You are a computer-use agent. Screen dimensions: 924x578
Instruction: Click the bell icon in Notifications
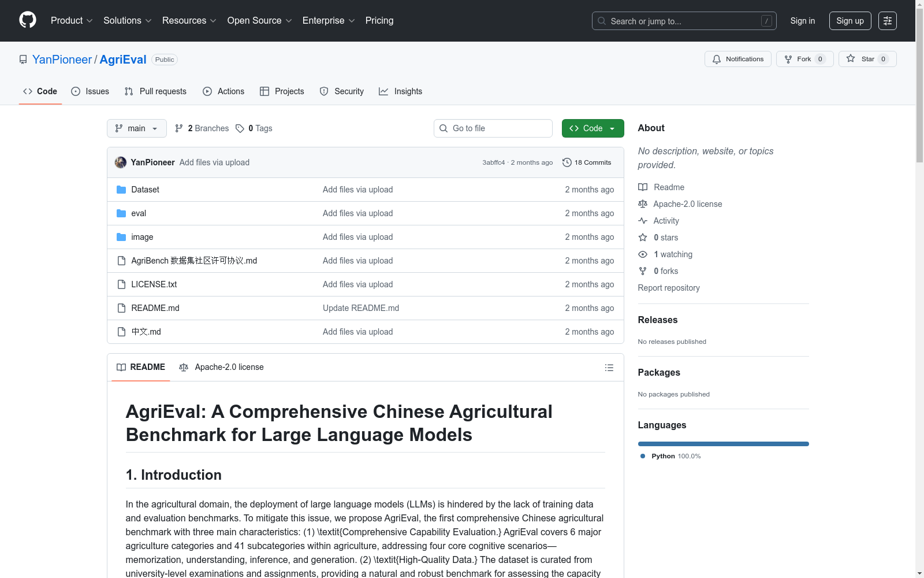coord(717,59)
